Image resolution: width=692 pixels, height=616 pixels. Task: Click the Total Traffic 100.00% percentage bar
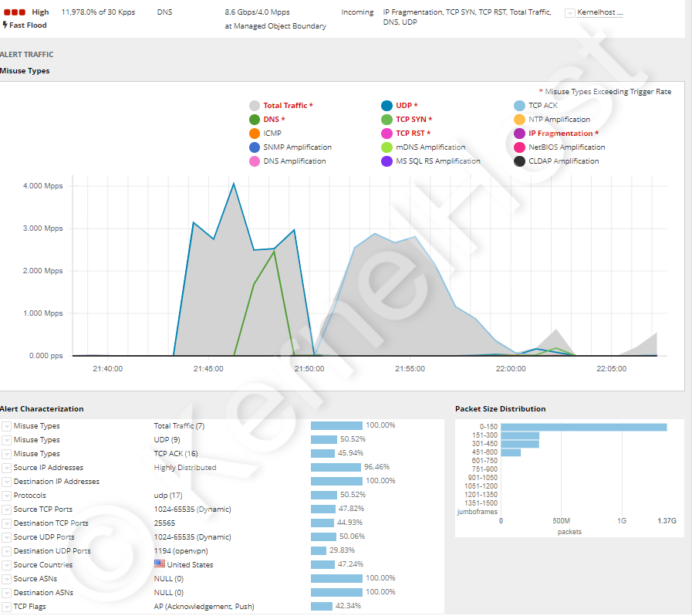(x=336, y=426)
